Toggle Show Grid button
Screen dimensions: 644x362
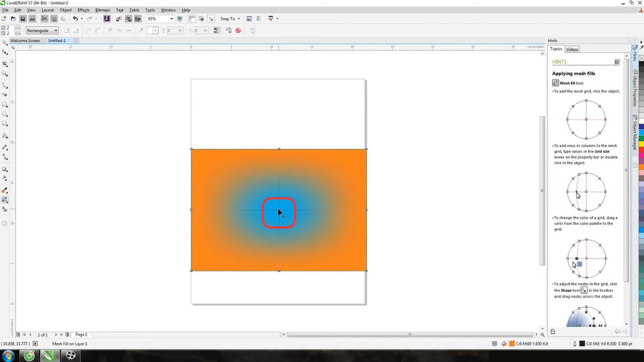[x=202, y=19]
